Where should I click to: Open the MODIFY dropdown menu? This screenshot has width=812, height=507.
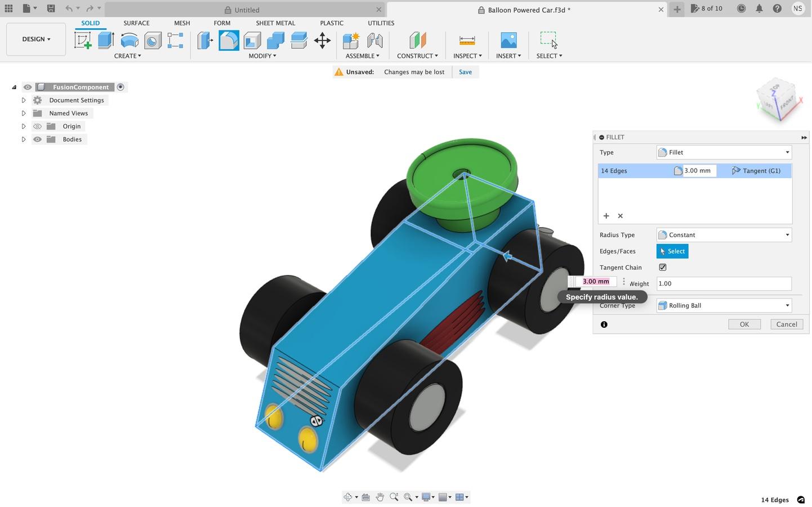click(262, 56)
